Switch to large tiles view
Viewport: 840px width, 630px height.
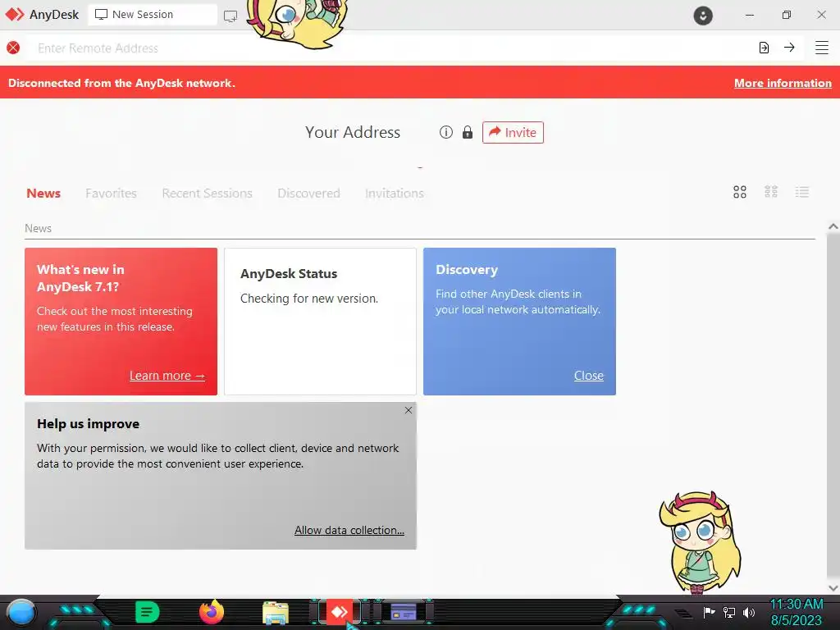coord(740,192)
